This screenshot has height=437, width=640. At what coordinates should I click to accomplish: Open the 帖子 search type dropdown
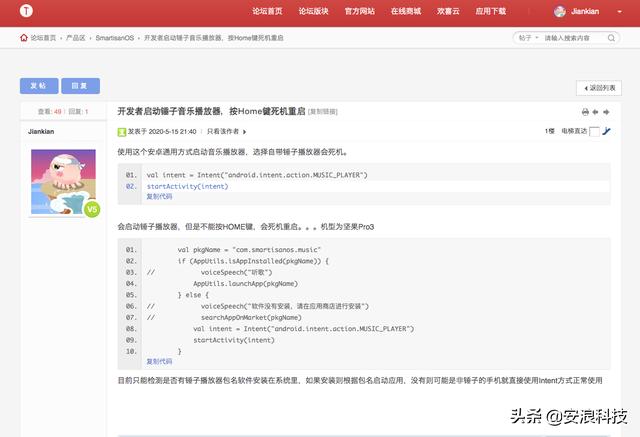point(528,38)
